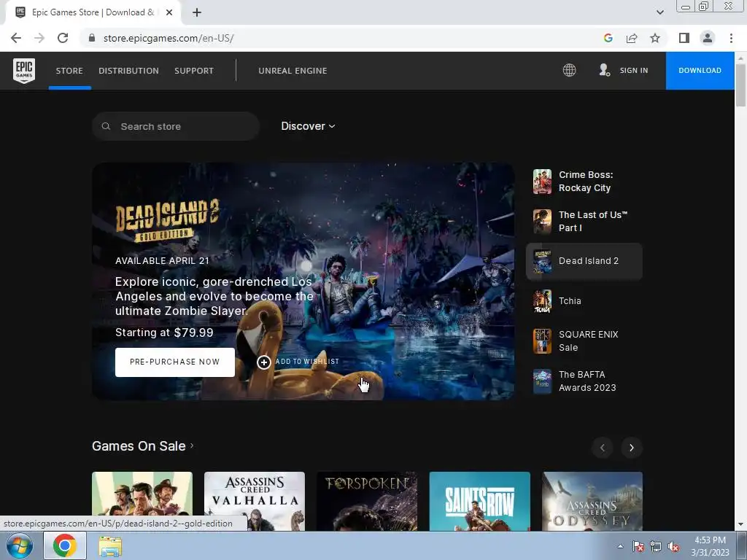Click Tchia thumbnail image
This screenshot has height=560, width=747.
coord(542,301)
